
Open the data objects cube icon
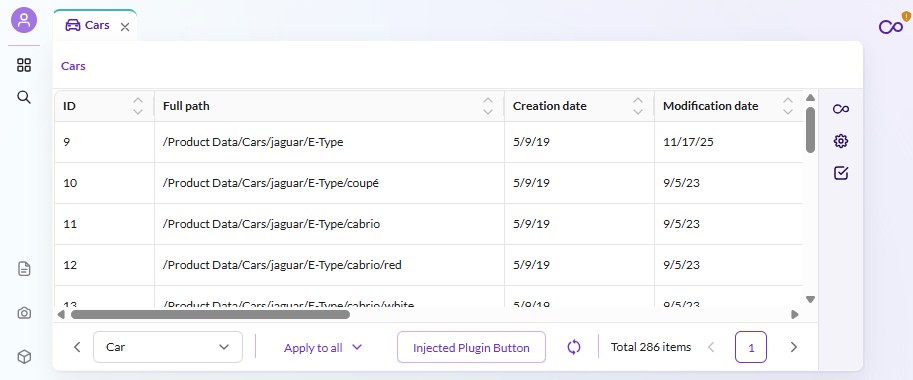coord(24,357)
